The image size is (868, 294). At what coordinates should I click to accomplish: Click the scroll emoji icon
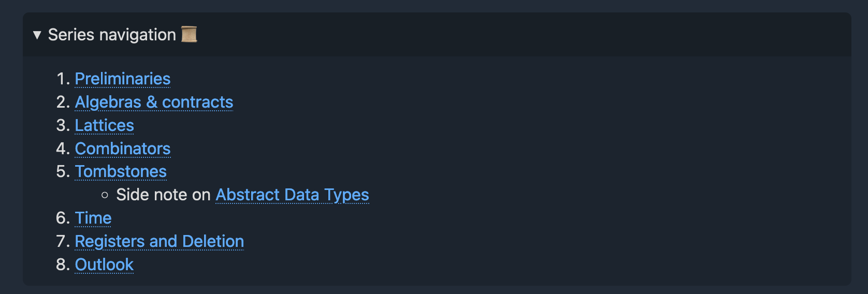pos(189,35)
